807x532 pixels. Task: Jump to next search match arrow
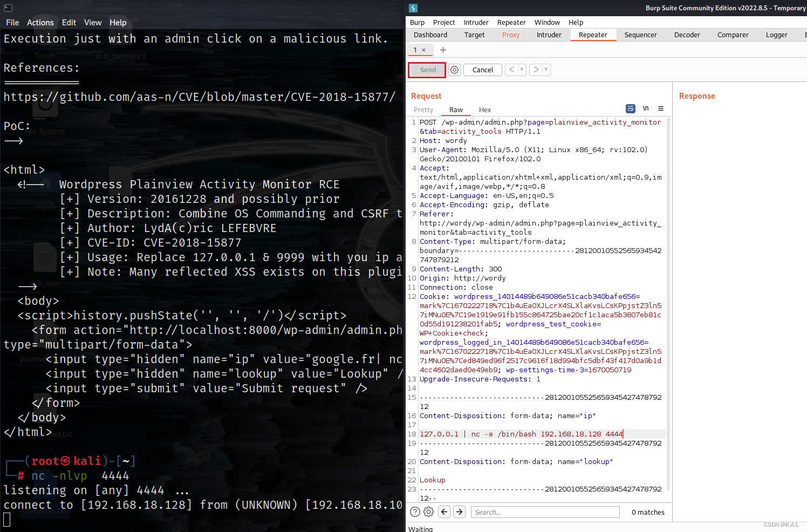click(x=460, y=512)
